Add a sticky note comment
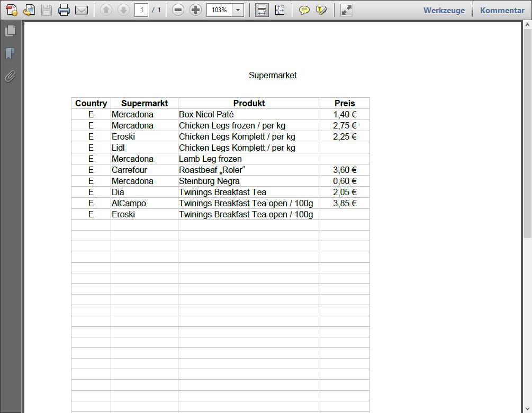This screenshot has width=532, height=413. pyautogui.click(x=304, y=10)
